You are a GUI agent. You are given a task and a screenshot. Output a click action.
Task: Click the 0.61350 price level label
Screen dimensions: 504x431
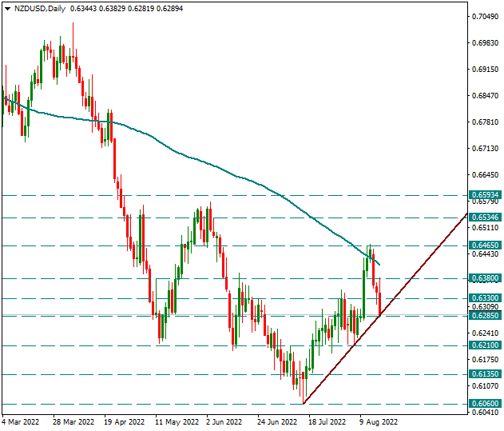pyautogui.click(x=486, y=374)
